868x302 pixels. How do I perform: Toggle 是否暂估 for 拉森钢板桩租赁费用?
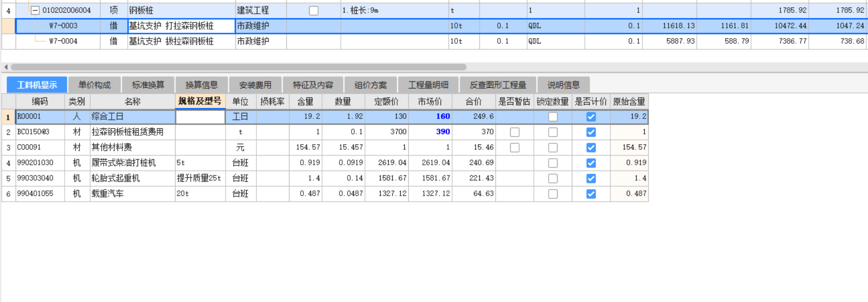(515, 132)
